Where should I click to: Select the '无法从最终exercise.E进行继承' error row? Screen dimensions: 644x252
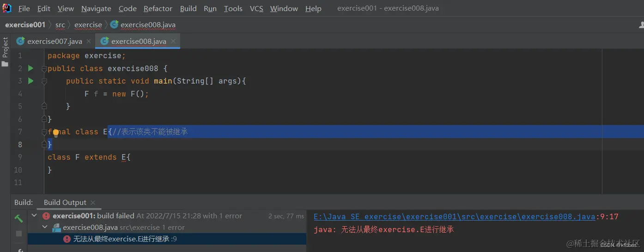point(167,239)
